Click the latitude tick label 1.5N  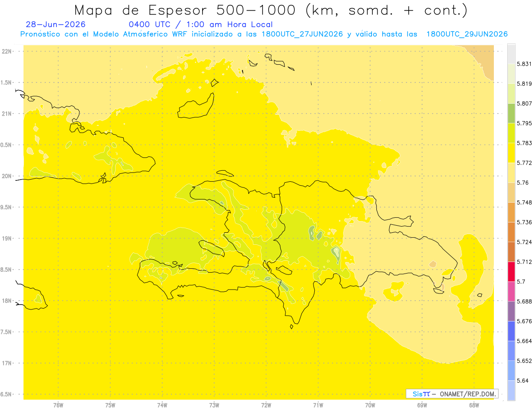7,82
